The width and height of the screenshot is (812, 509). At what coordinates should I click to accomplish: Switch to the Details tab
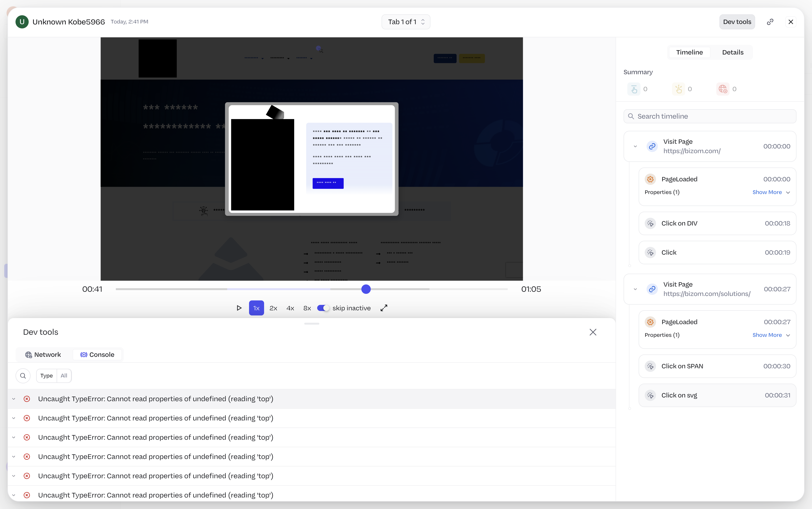pos(733,52)
